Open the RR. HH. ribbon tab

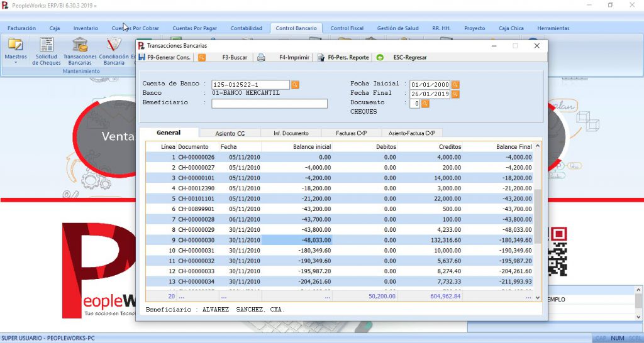[x=441, y=28]
